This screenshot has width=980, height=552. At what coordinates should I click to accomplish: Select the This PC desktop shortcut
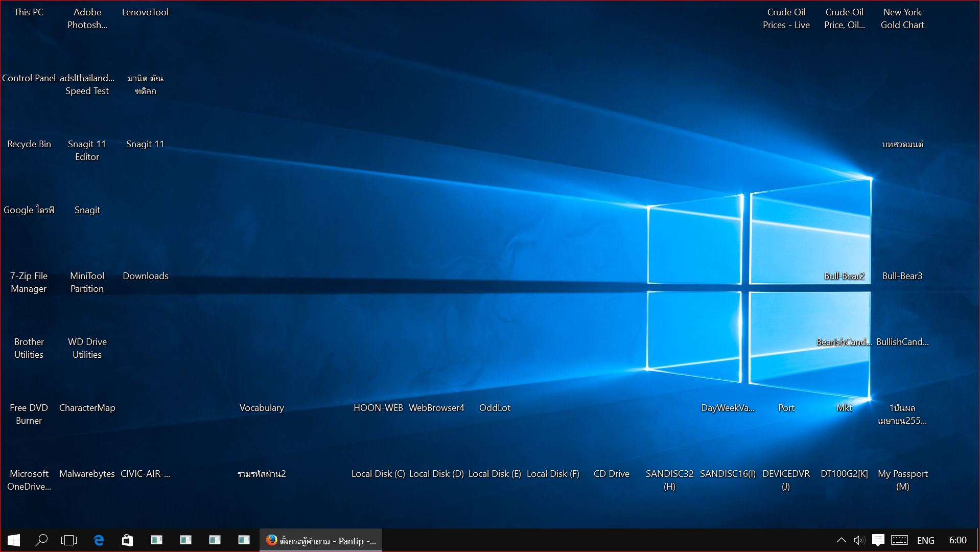pos(29,12)
